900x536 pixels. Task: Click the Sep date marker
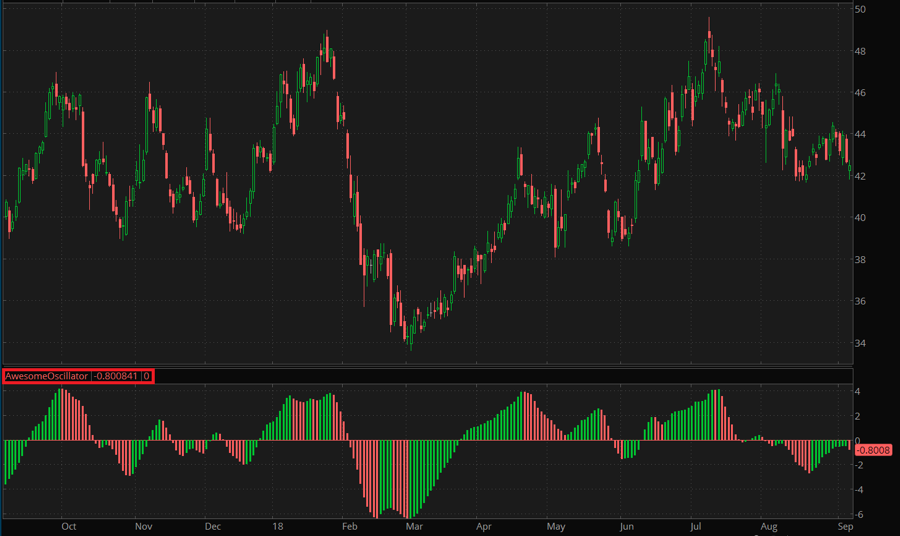844,525
